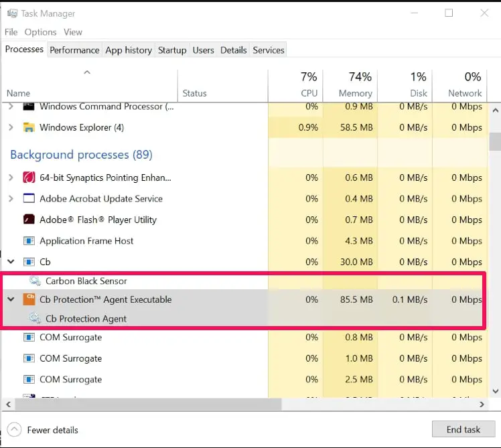Click the Carbon Black Sensor gear icon
501x448 pixels.
[x=35, y=281]
